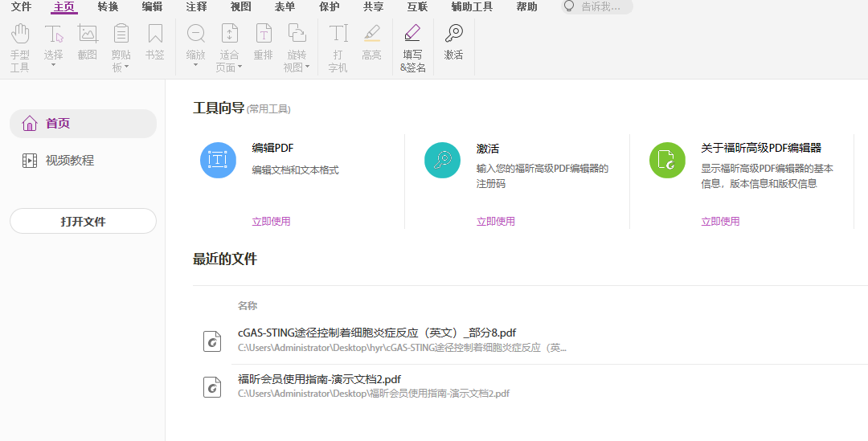868x441 pixels.
Task: Open recent file cGAS-STING途径控制着细胞炎症反应 _部分8.pdf
Action: [377, 333]
